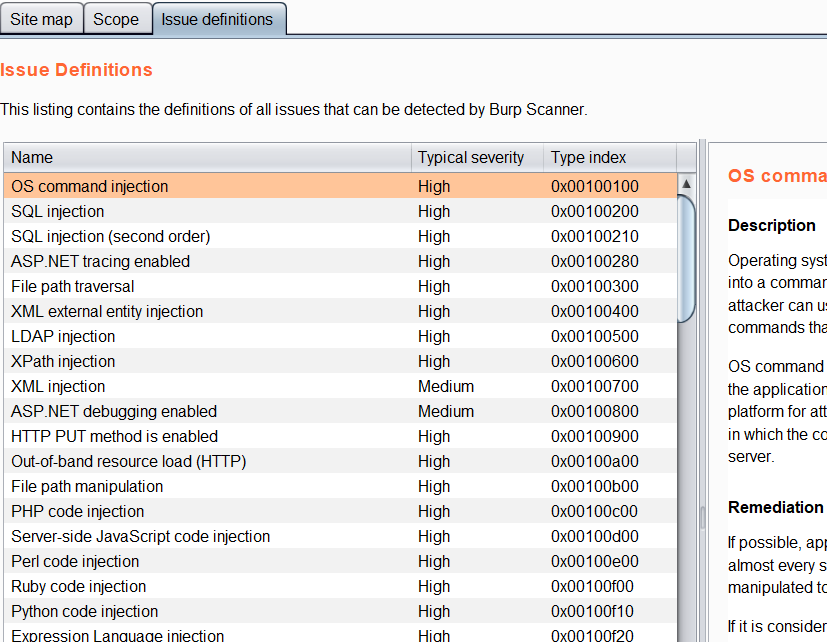Select the Python code injection row
The width and height of the screenshot is (827, 642).
click(x=340, y=611)
